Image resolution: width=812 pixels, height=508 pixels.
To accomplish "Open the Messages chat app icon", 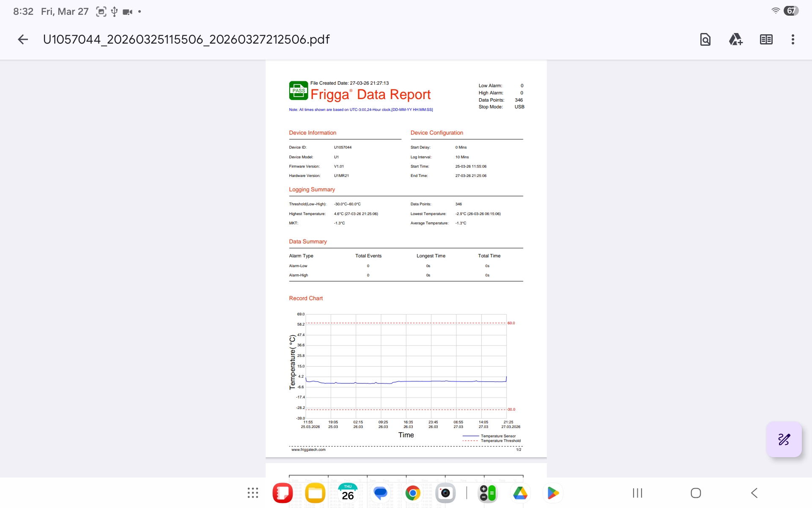I will coord(380,493).
